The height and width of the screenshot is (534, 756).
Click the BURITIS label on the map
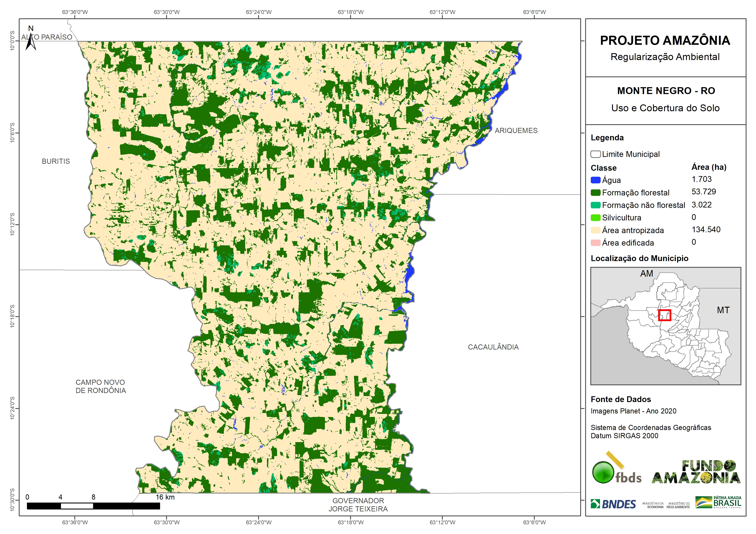point(56,162)
